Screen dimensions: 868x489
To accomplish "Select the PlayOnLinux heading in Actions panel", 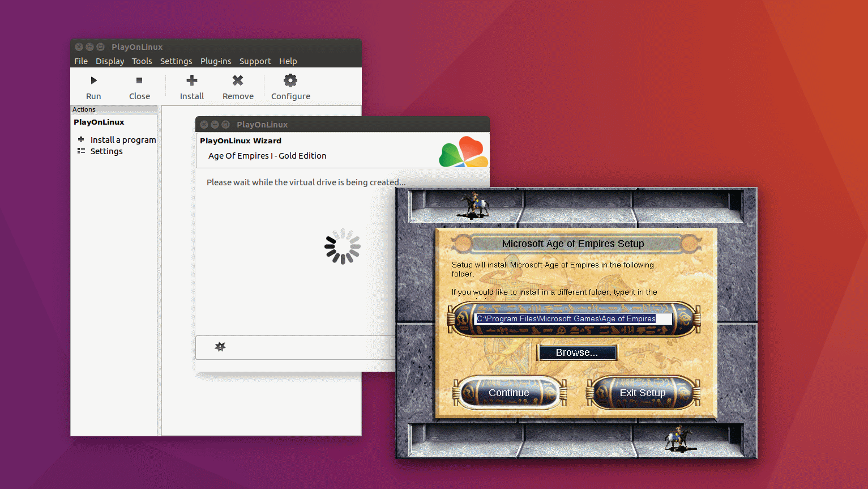I will (x=99, y=122).
